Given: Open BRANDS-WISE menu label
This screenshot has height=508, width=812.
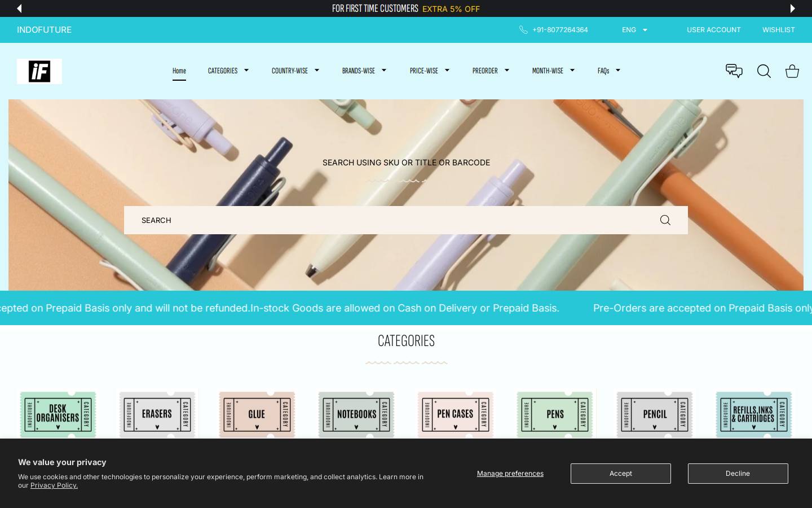Looking at the screenshot, I should coord(359,71).
